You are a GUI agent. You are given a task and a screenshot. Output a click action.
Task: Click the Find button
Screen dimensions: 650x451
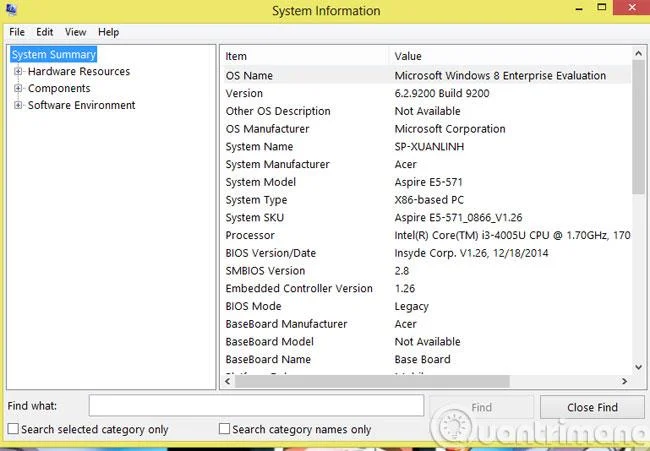pyautogui.click(x=481, y=407)
